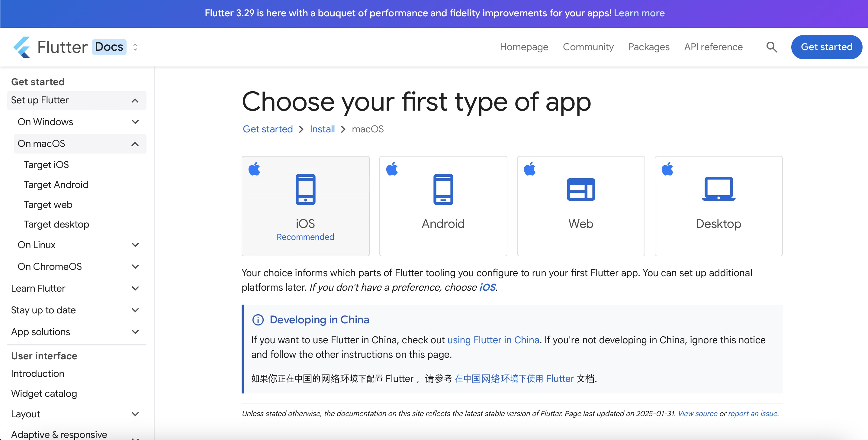Click the Docs badge in header
This screenshot has height=440, width=868.
tap(109, 47)
